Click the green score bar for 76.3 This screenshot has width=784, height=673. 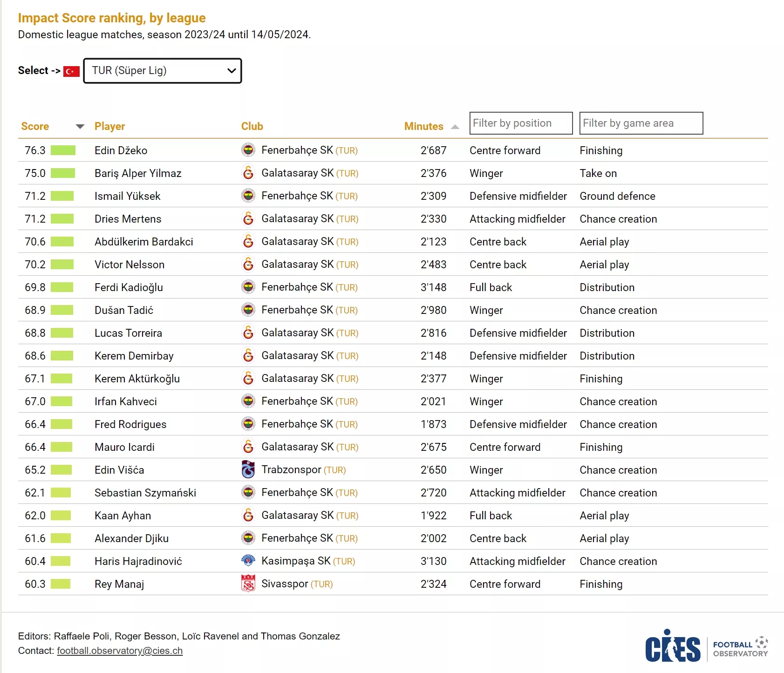pyautogui.click(x=63, y=150)
